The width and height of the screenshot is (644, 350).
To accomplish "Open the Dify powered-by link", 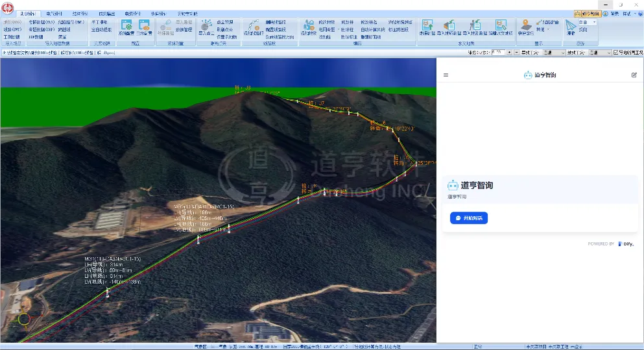I will 626,244.
